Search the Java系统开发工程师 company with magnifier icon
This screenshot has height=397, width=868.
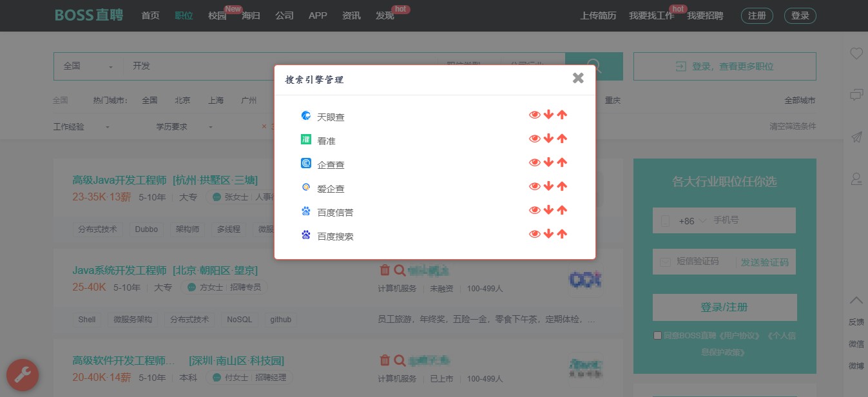400,270
